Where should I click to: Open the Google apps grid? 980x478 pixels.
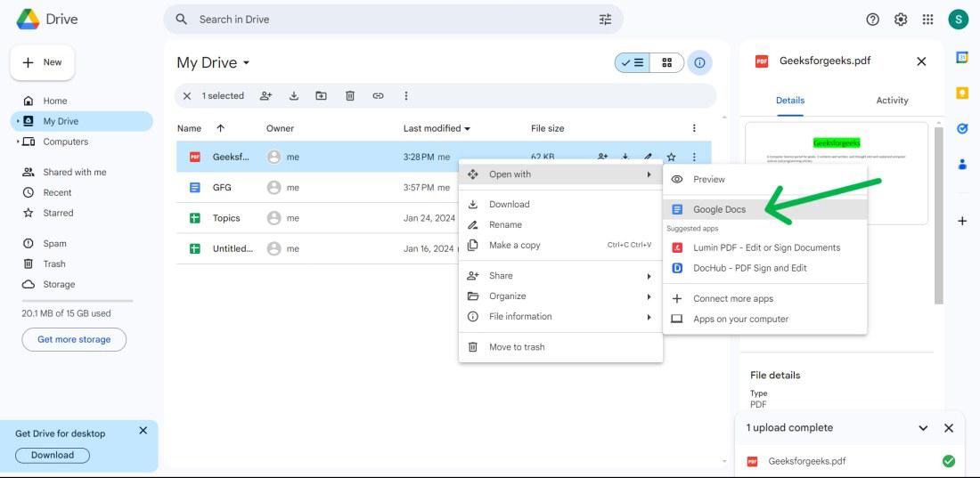point(928,20)
